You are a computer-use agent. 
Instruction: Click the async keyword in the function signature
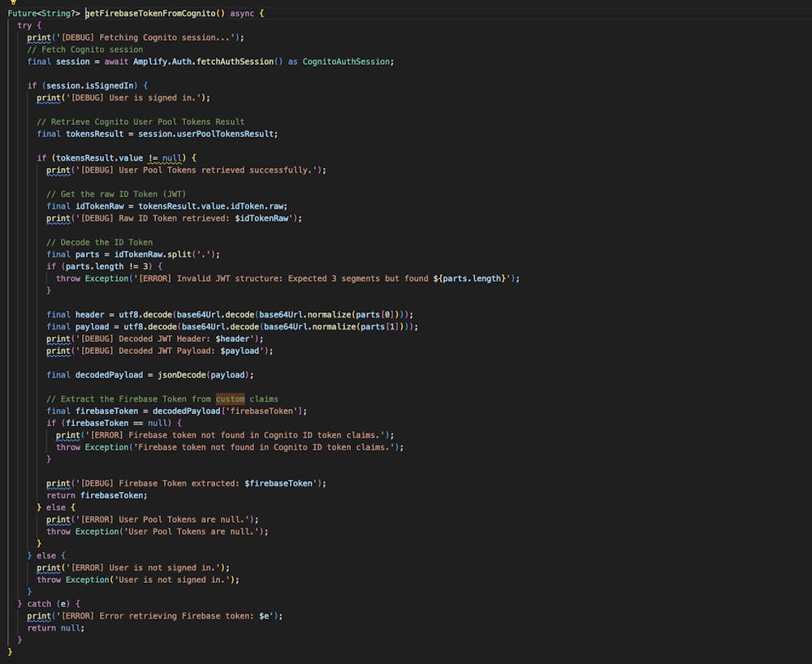click(x=242, y=14)
